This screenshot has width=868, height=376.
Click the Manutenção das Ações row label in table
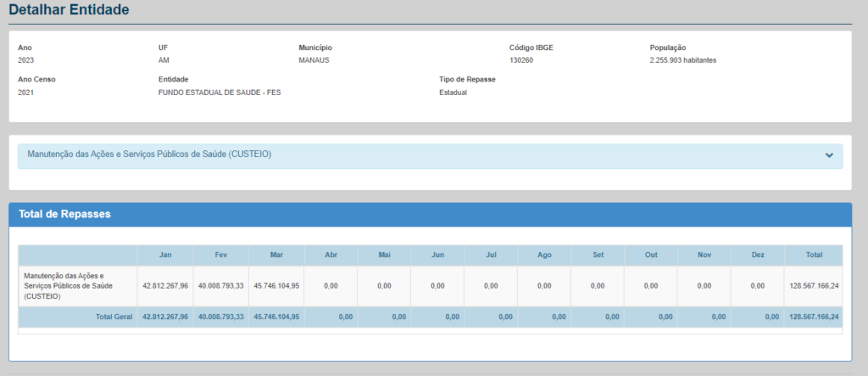[x=64, y=286]
